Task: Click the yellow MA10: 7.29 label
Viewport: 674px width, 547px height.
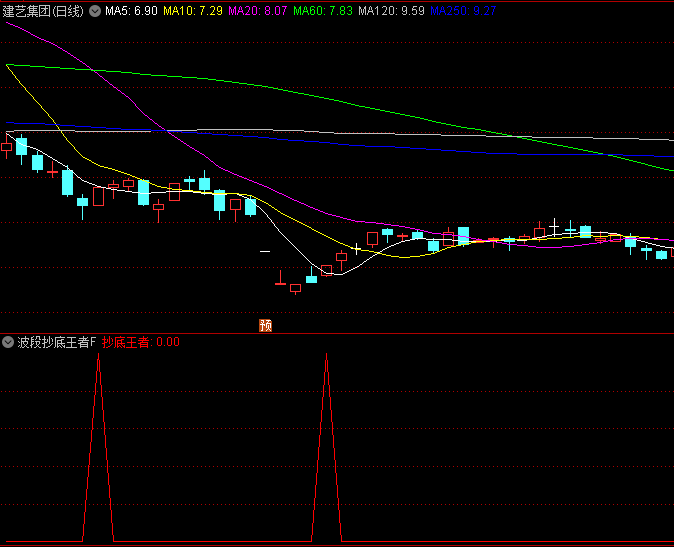Action: [x=193, y=11]
